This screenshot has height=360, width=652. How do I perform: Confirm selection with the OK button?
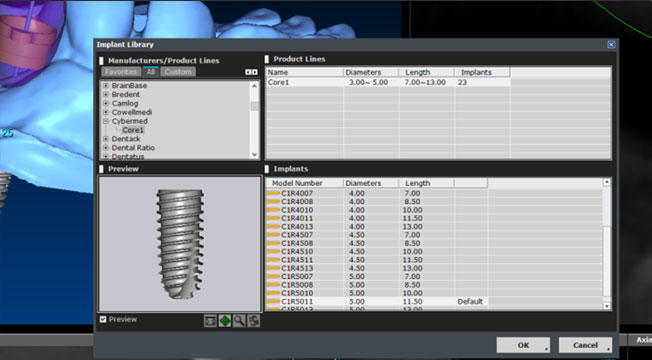click(523, 345)
